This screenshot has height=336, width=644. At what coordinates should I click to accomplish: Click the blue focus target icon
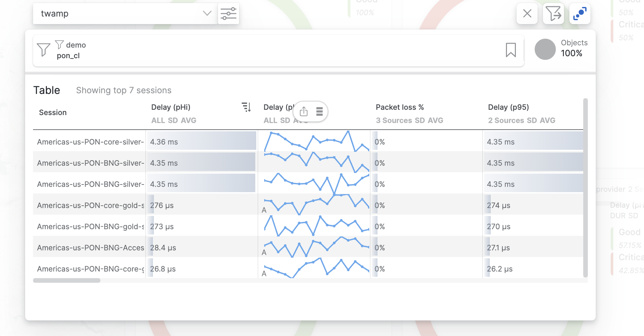click(580, 14)
